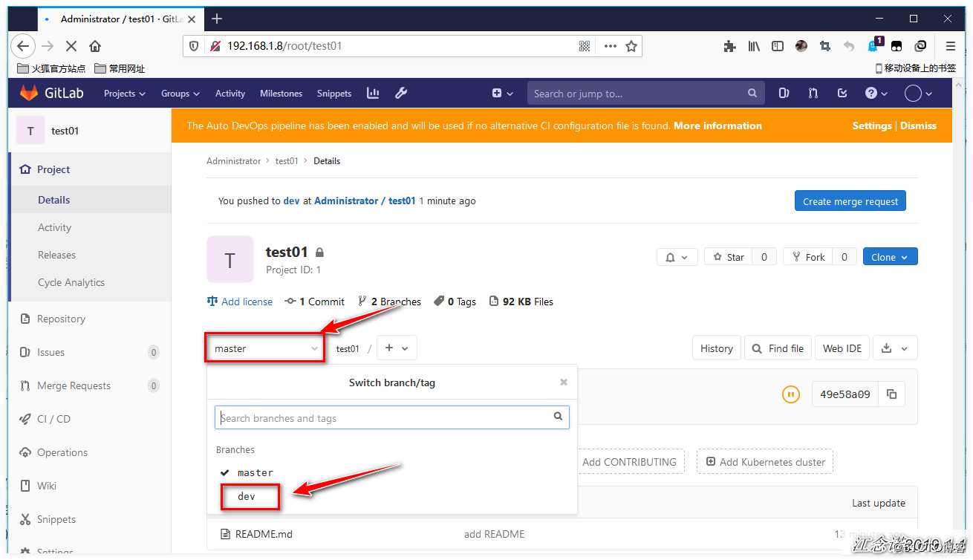Open the 1 Commit link
The image size is (973, 560).
pos(315,302)
